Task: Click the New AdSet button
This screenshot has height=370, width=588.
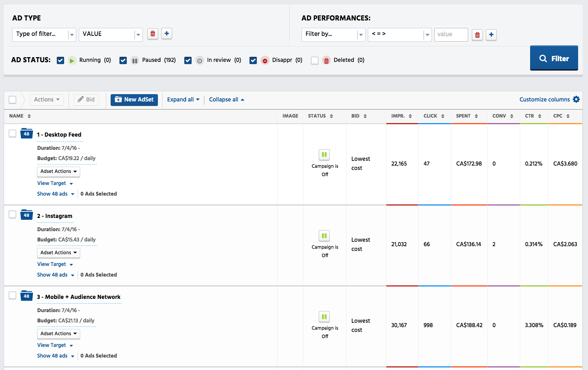Action: pyautogui.click(x=134, y=100)
